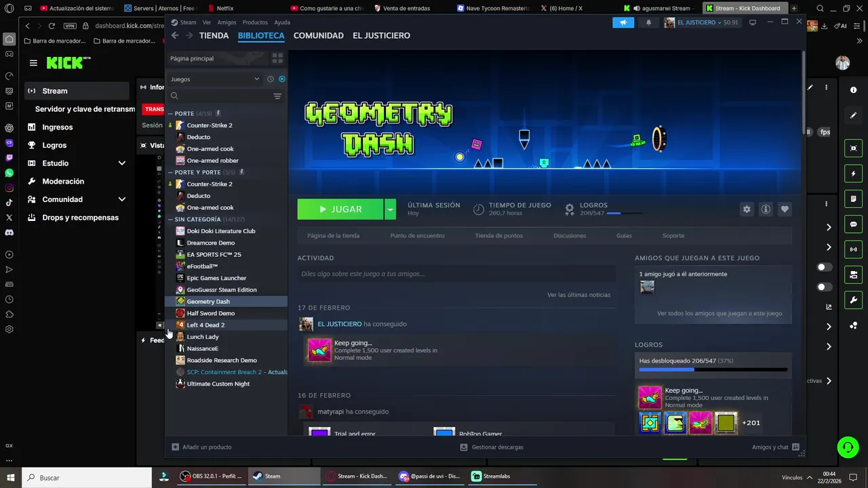Open play options arrow beside JUGAR
The image size is (868, 488).
390,209
